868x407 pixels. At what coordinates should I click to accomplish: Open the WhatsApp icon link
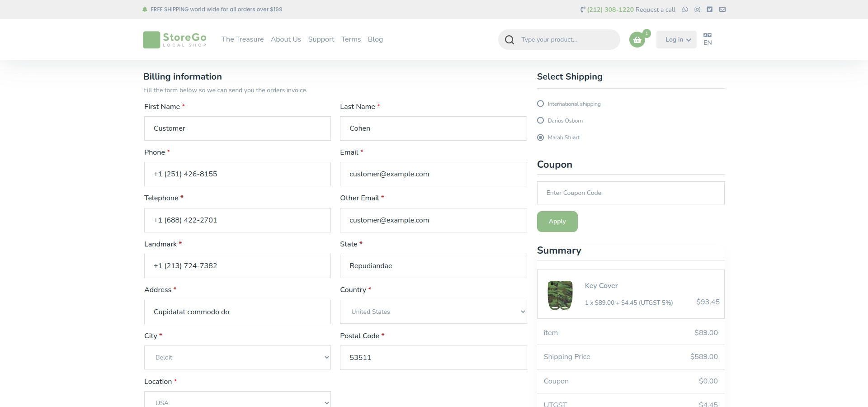tap(685, 9)
